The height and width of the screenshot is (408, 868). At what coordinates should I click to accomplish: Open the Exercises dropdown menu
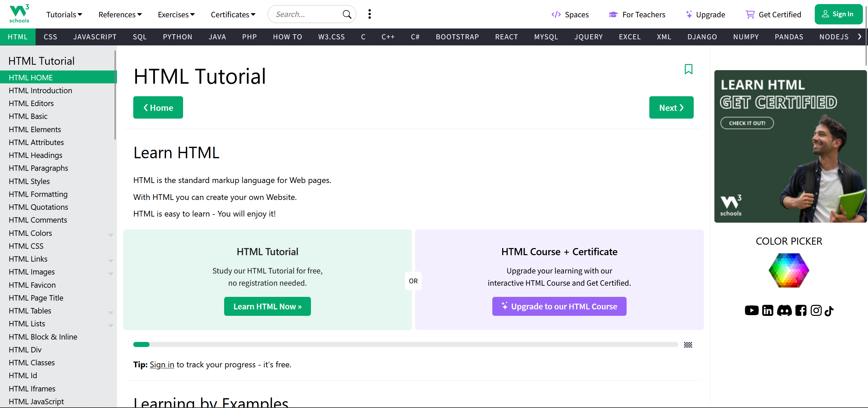176,14
